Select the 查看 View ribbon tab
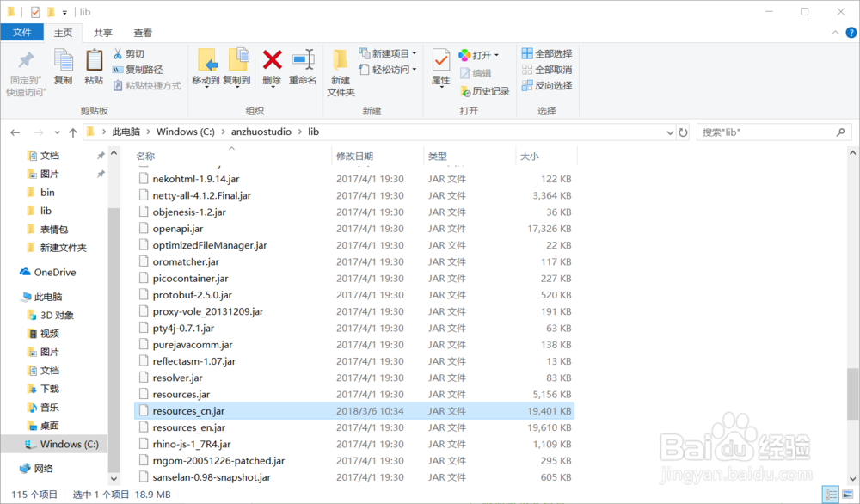Image resolution: width=860 pixels, height=504 pixels. pyautogui.click(x=143, y=33)
